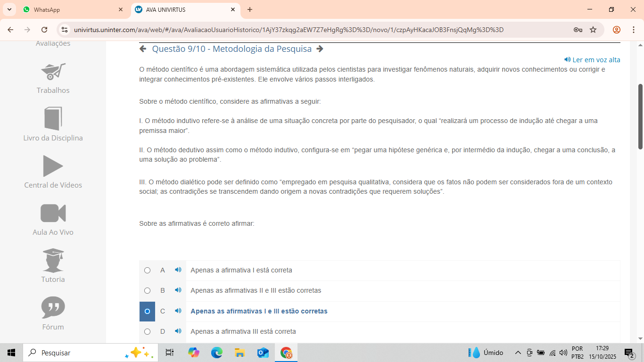Open the Chrome three-dot menu
The image size is (644, 362).
[633, 30]
